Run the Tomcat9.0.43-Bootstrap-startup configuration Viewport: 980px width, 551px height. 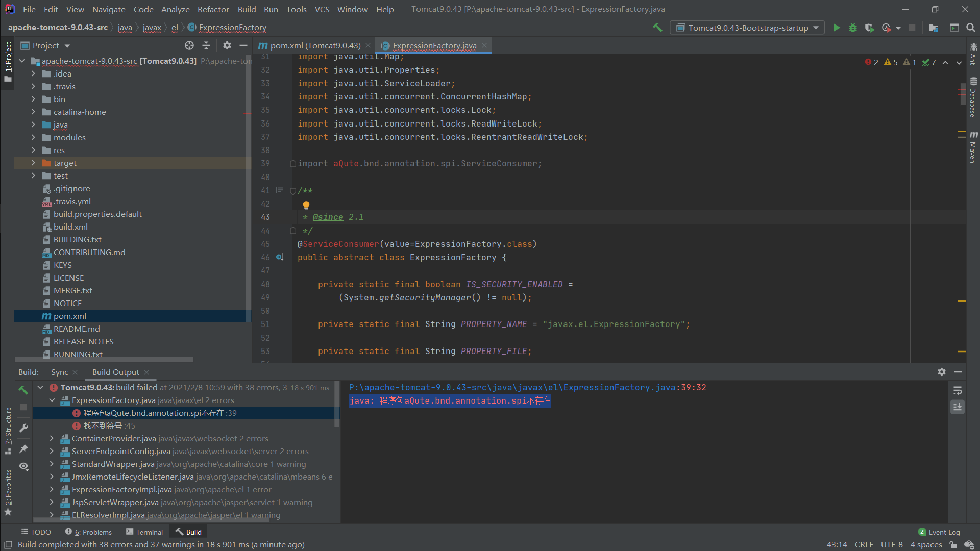[x=837, y=28]
